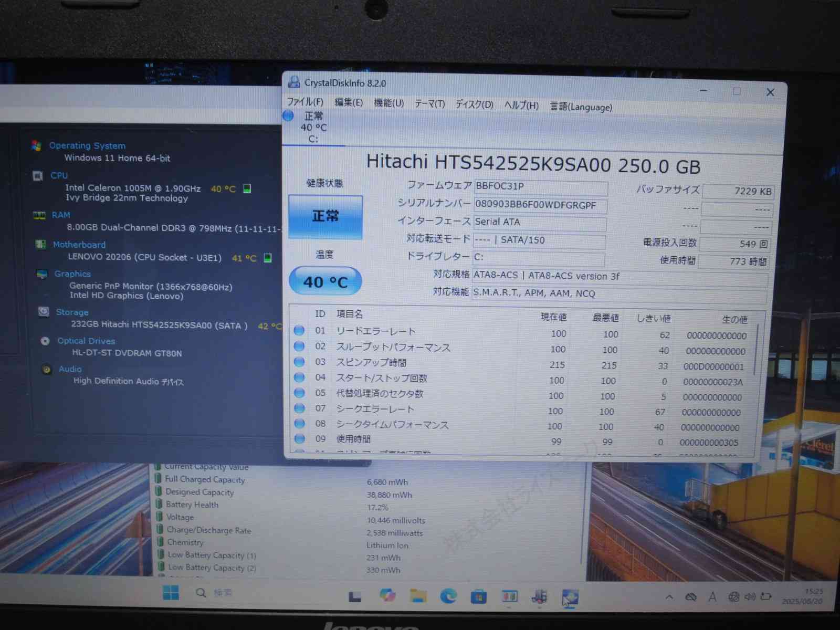Click the 40 °C temperature button
Image resolution: width=840 pixels, height=630 pixels.
[x=325, y=282]
